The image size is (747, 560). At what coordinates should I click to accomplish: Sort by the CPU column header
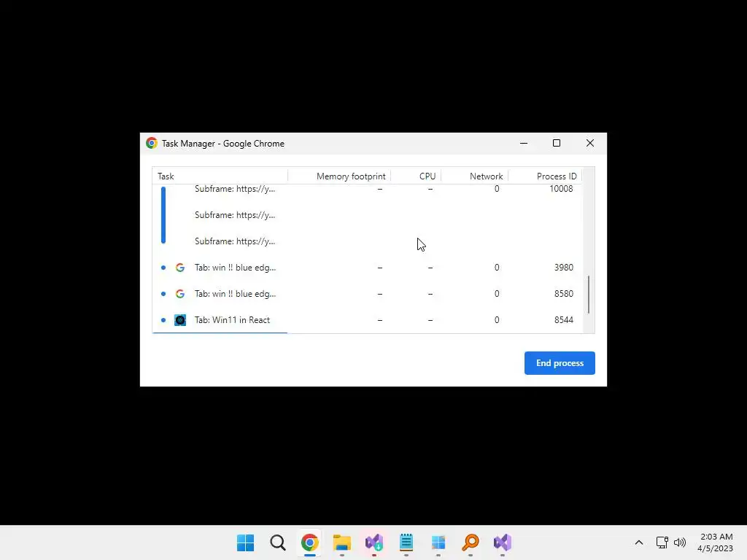click(416, 176)
